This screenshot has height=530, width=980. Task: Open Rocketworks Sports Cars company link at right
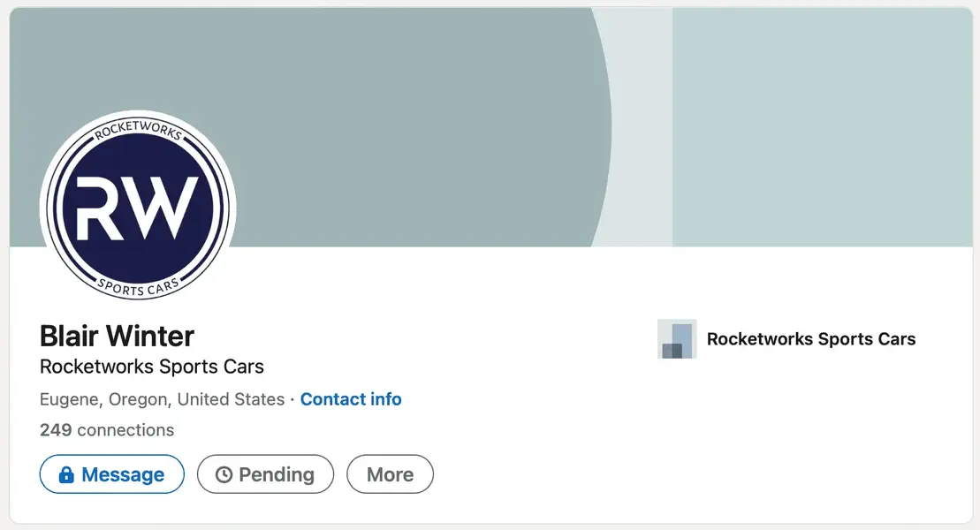coord(811,338)
